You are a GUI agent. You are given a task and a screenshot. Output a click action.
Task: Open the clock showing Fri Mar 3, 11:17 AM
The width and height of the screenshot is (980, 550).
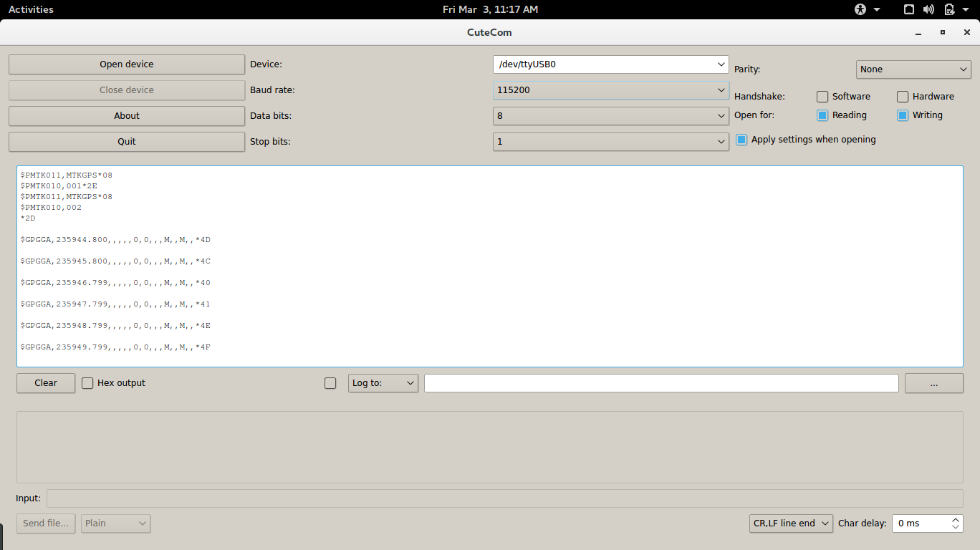(x=490, y=9)
